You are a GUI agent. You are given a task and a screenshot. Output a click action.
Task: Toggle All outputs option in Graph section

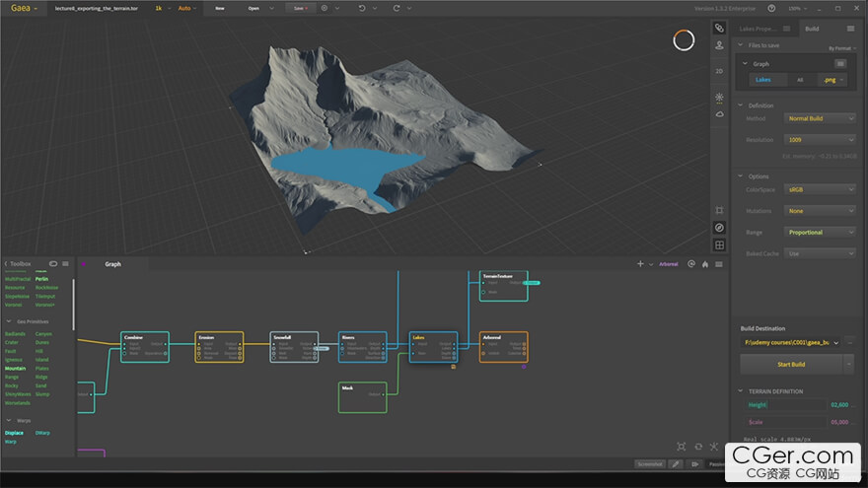(x=800, y=80)
